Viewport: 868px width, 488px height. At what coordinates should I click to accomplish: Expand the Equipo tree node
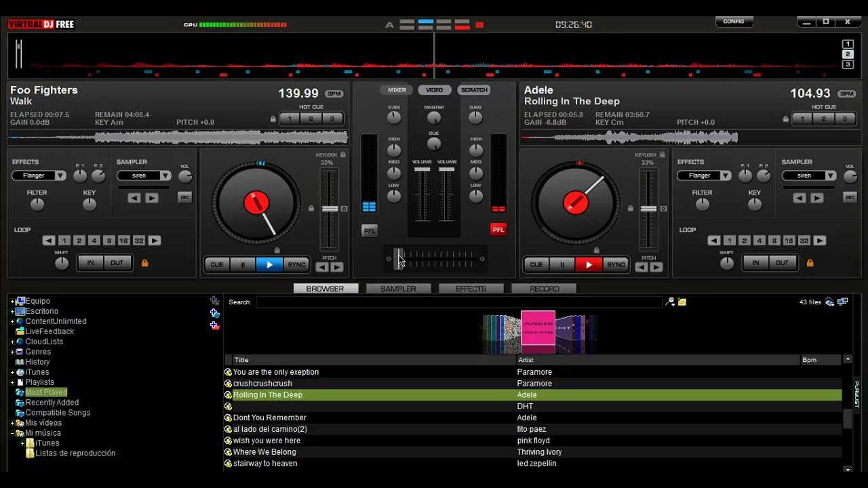click(x=12, y=301)
